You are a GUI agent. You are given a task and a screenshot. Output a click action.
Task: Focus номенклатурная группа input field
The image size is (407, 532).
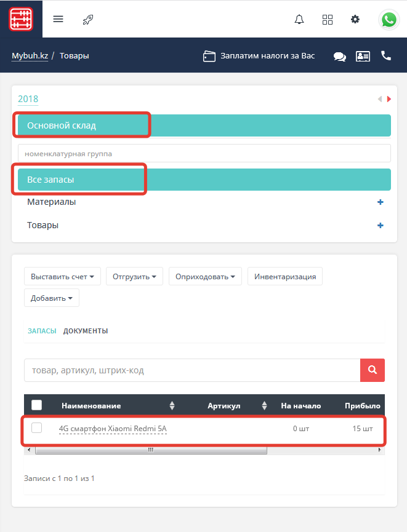(204, 154)
